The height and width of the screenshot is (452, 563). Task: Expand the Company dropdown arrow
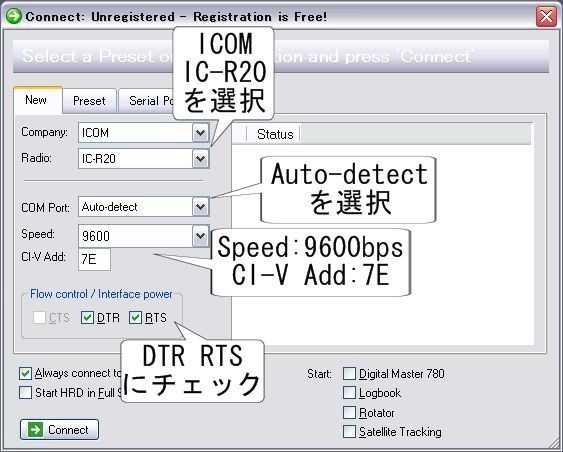pos(200,133)
